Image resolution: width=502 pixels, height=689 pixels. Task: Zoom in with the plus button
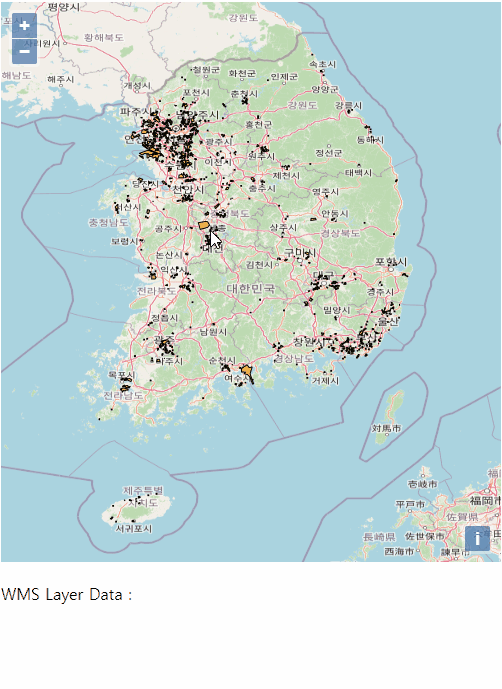[x=25, y=25]
